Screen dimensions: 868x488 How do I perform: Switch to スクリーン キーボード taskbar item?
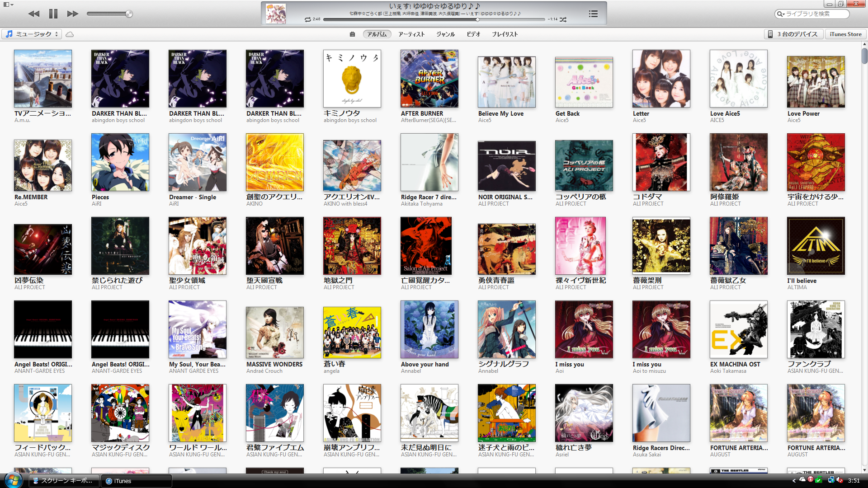tap(63, 481)
